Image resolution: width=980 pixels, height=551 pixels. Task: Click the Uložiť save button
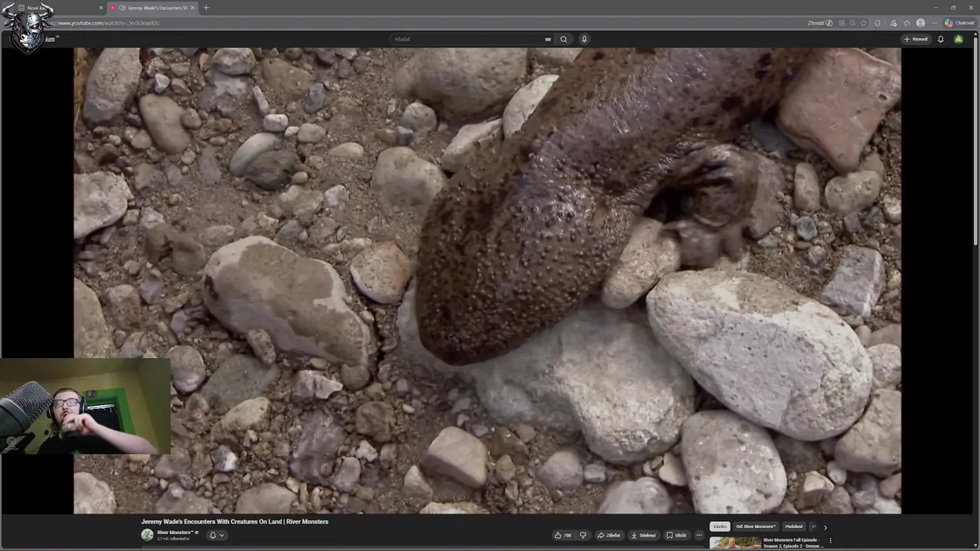click(x=676, y=535)
